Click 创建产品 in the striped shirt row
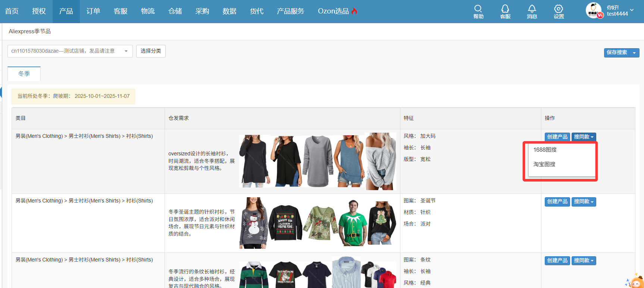Image resolution: width=644 pixels, height=288 pixels. (557, 261)
